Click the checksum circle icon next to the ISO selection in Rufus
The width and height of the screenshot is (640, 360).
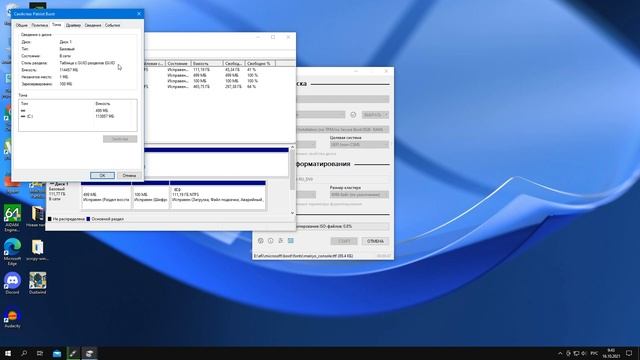pos(353,115)
